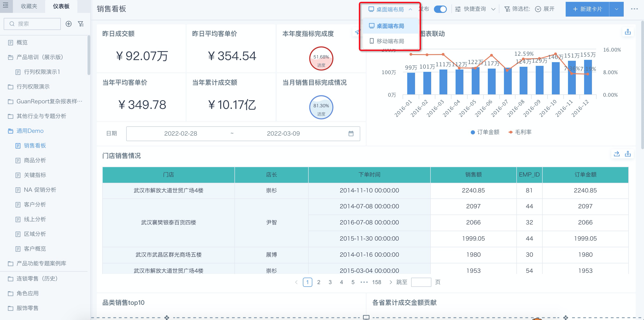Open the 关键指标 dashboard page

[35, 175]
